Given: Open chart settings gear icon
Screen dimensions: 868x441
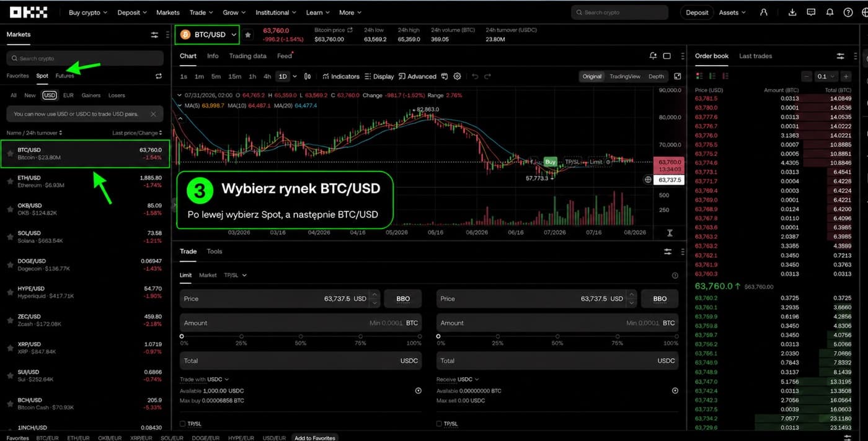Looking at the screenshot, I should [457, 76].
